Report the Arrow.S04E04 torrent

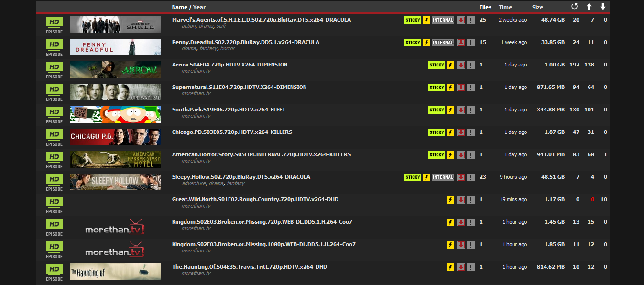pyautogui.click(x=471, y=65)
